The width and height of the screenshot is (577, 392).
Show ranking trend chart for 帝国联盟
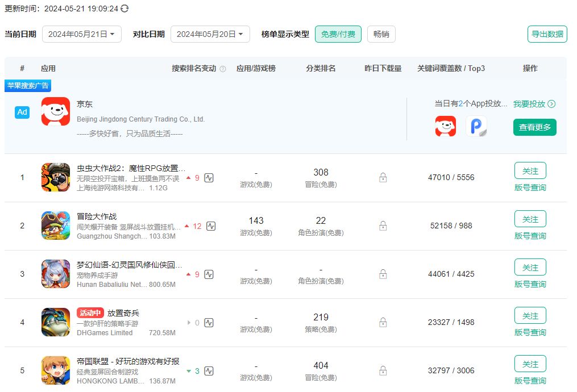click(x=209, y=371)
